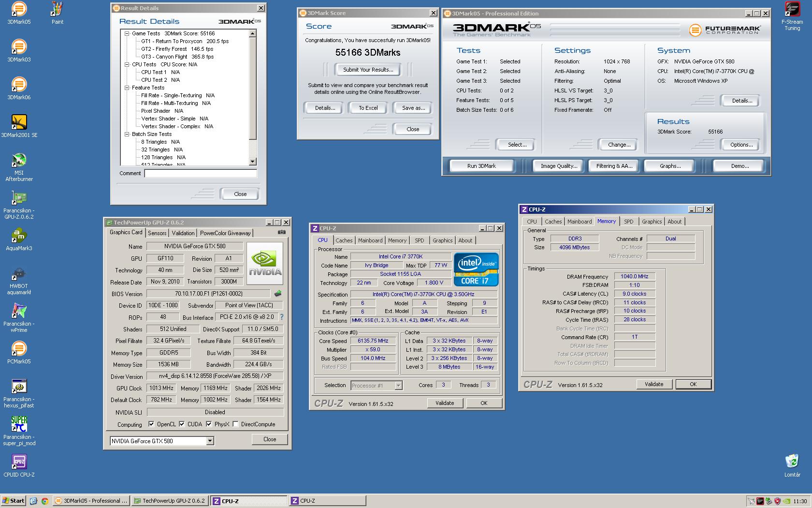The height and width of the screenshot is (508, 812).
Task: Collapse the Batch Size Tests tree node
Action: pyautogui.click(x=127, y=134)
